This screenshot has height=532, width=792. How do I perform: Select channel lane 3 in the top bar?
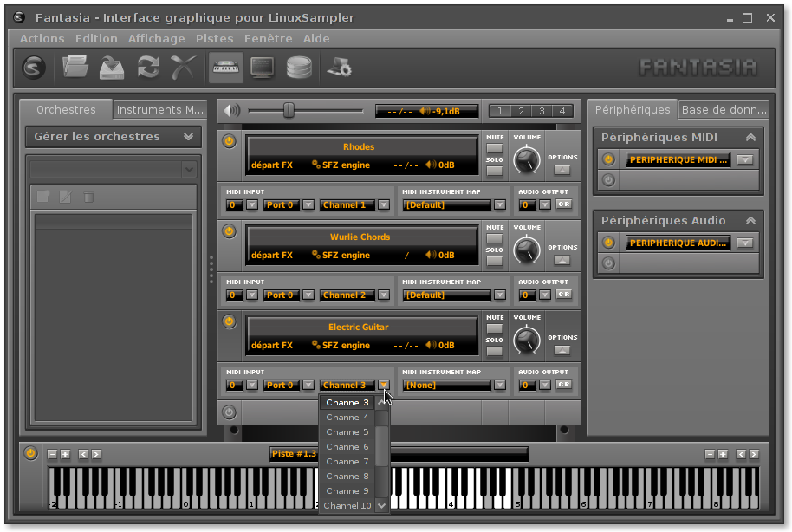pos(542,111)
